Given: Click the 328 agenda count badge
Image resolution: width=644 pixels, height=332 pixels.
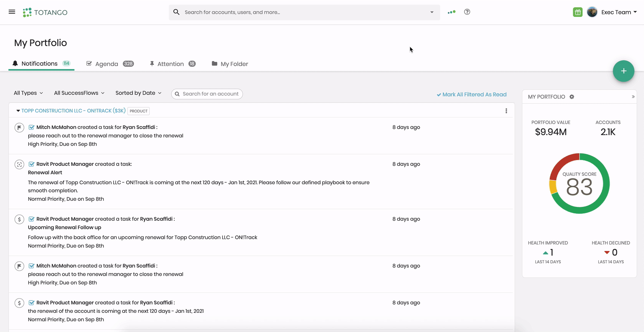Looking at the screenshot, I should pyautogui.click(x=128, y=64).
